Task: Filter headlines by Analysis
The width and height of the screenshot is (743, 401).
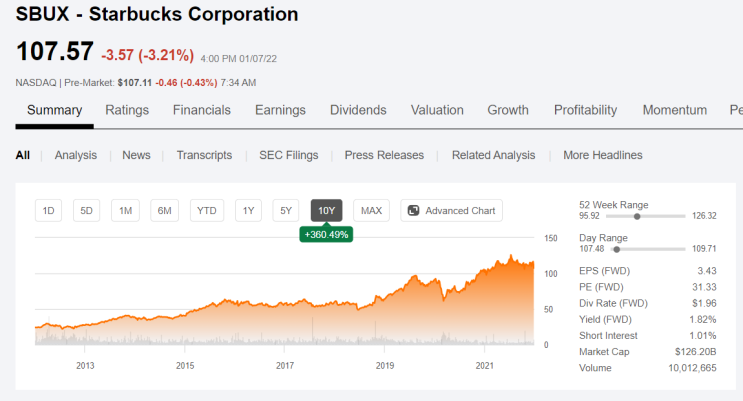Action: click(x=75, y=155)
